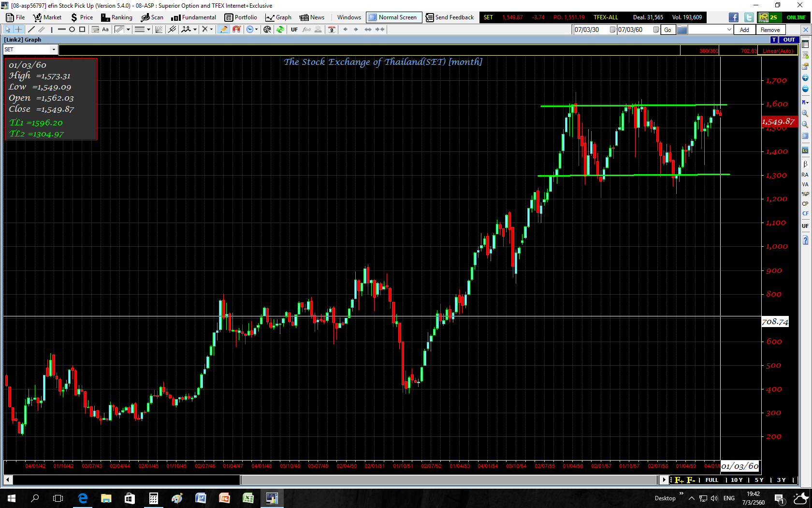Add a text label with Aa tool
Viewport: 812px width, 508px height.
tap(105, 30)
